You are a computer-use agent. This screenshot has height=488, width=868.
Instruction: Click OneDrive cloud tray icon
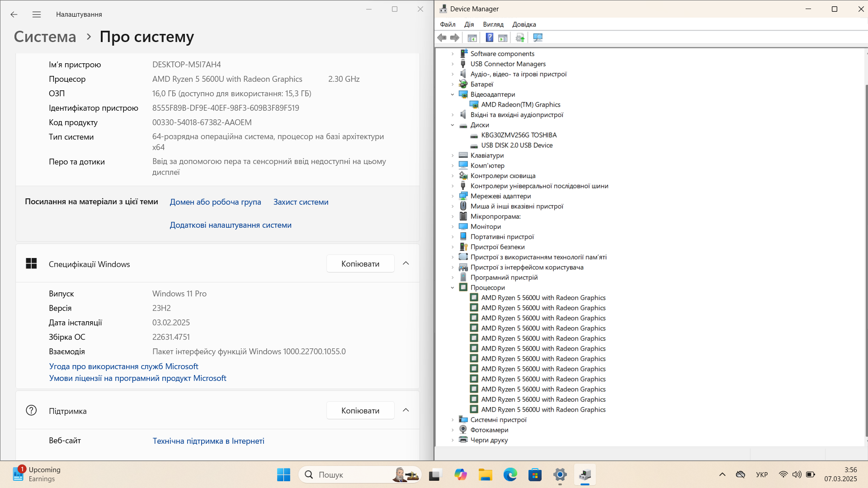point(740,474)
